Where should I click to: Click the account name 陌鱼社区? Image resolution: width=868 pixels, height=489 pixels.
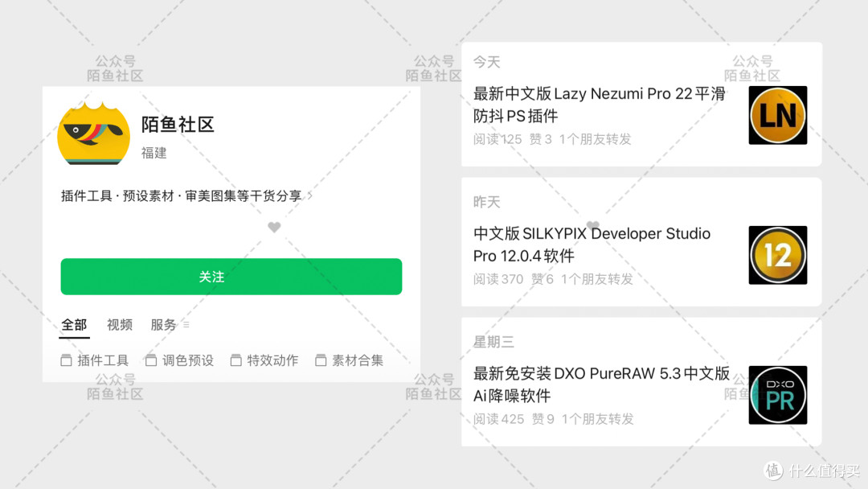178,125
